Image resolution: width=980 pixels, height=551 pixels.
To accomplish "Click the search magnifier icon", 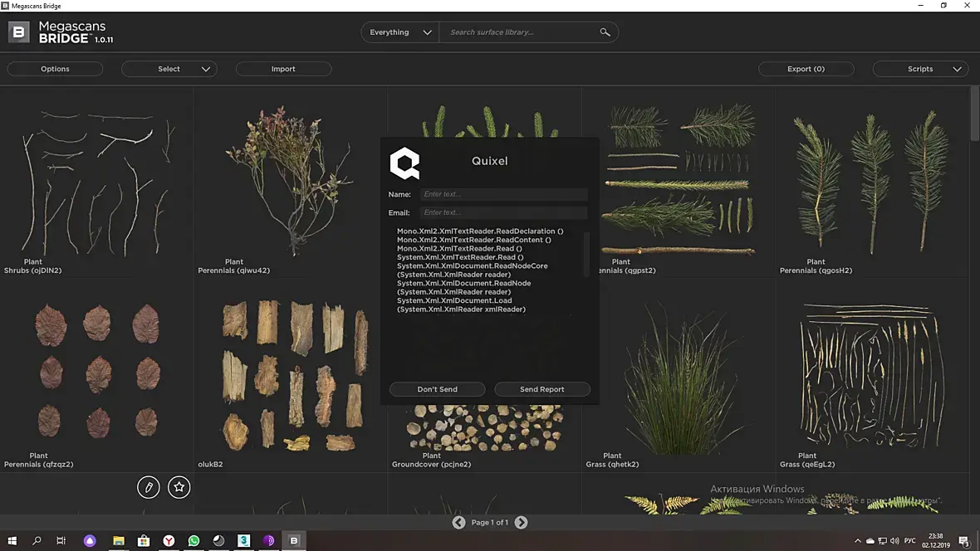I will coord(605,32).
